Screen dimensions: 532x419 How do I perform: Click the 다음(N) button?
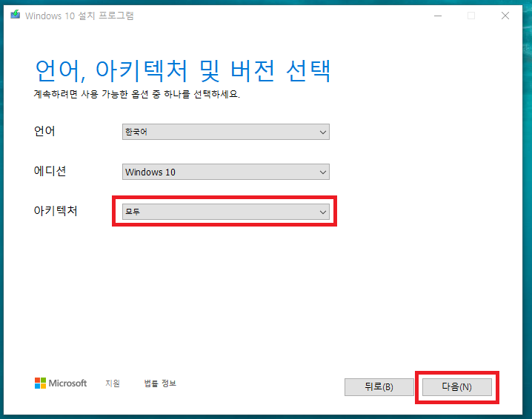click(456, 386)
